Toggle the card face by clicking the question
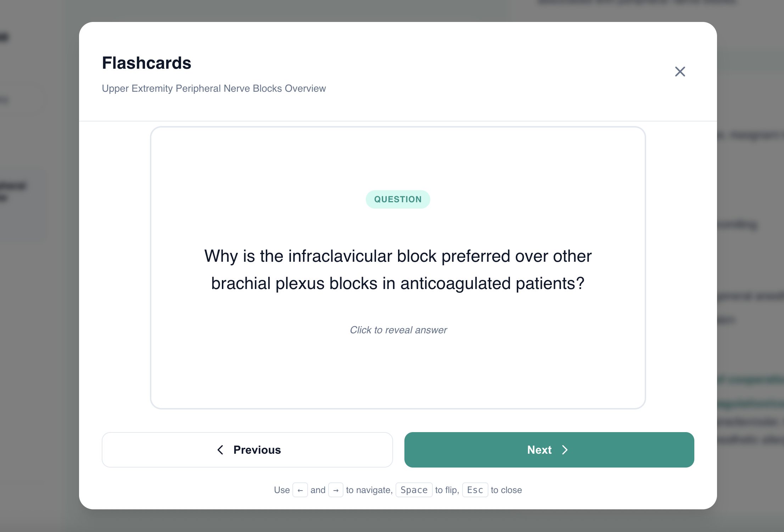The width and height of the screenshot is (784, 532). pos(398,269)
